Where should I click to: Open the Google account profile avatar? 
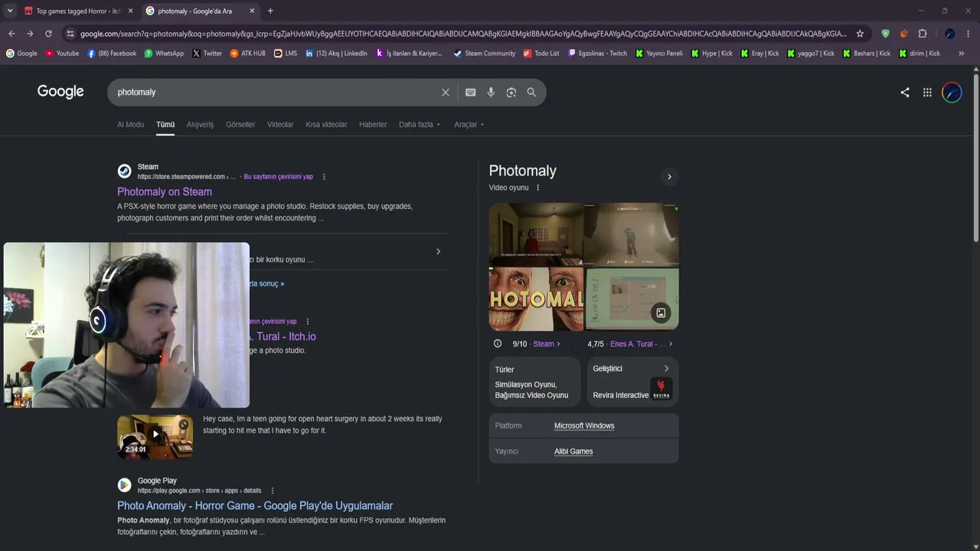click(x=952, y=93)
